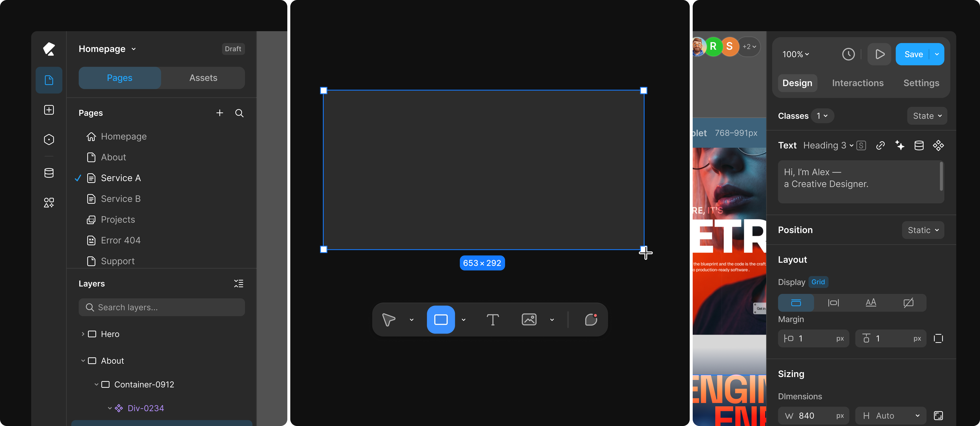Open version history clock icon
This screenshot has height=426, width=980.
coord(848,54)
